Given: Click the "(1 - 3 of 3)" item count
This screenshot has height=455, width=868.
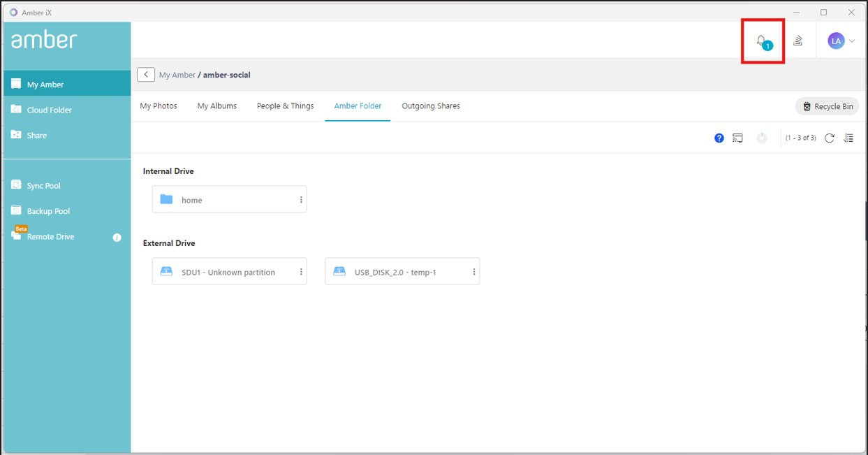Looking at the screenshot, I should pos(801,138).
